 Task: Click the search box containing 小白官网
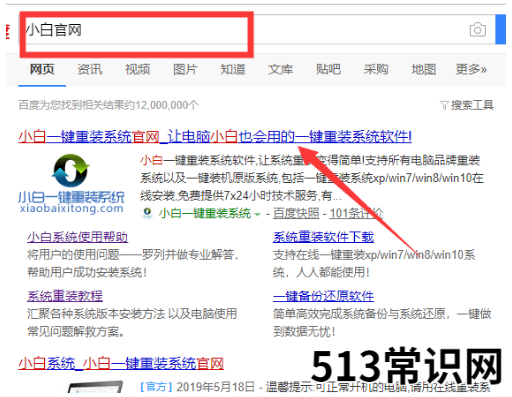[257, 30]
